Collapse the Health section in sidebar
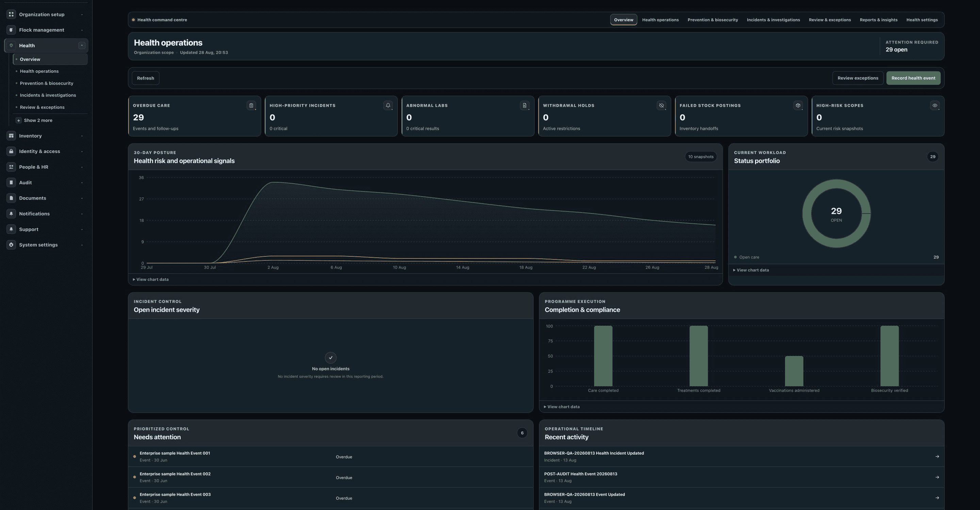This screenshot has height=510, width=980. tap(82, 46)
